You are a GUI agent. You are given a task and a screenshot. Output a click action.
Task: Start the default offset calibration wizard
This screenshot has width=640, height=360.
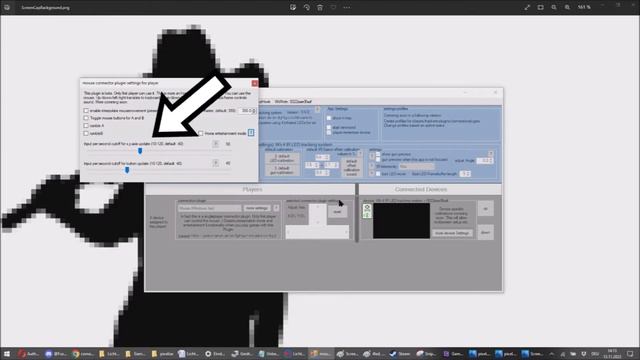tap(351, 167)
